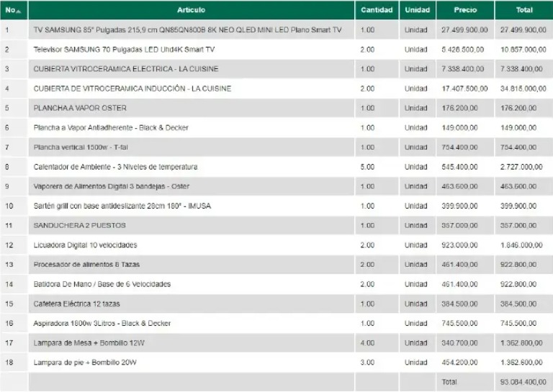Click the Unidad column header
The height and width of the screenshot is (392, 553).
click(417, 10)
